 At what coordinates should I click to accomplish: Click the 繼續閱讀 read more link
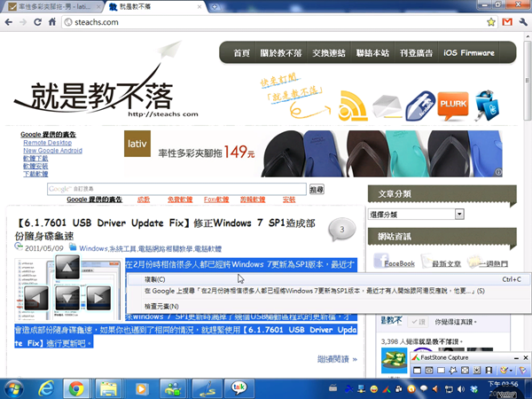point(337,359)
